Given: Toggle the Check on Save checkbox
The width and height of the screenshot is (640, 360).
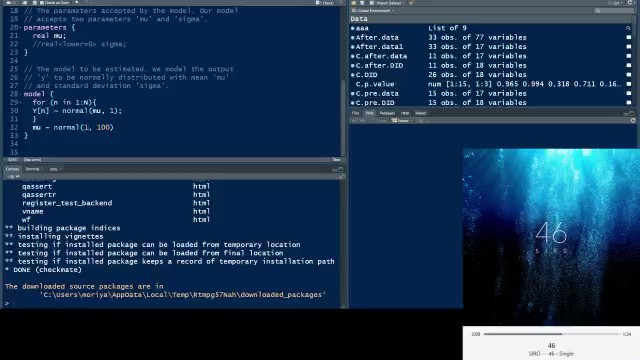Looking at the screenshot, I should click(x=41, y=3).
